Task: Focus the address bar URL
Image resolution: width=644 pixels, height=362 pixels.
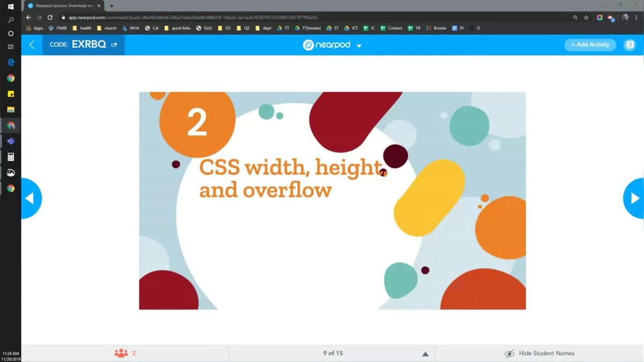Action: pyautogui.click(x=193, y=17)
